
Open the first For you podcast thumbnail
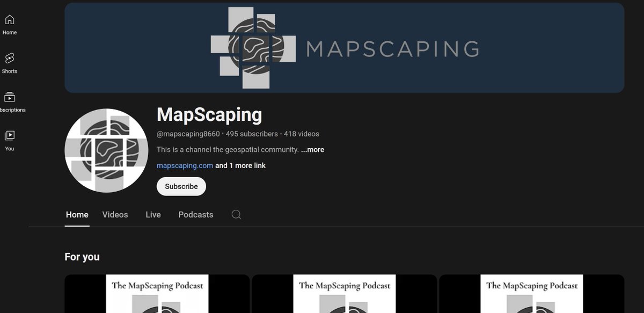coord(157,294)
